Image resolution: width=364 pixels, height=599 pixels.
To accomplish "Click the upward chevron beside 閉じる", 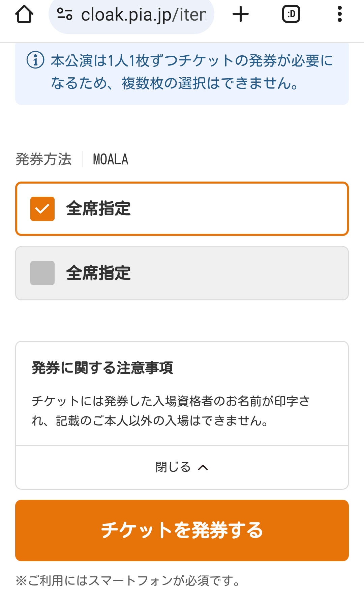I will pyautogui.click(x=203, y=467).
